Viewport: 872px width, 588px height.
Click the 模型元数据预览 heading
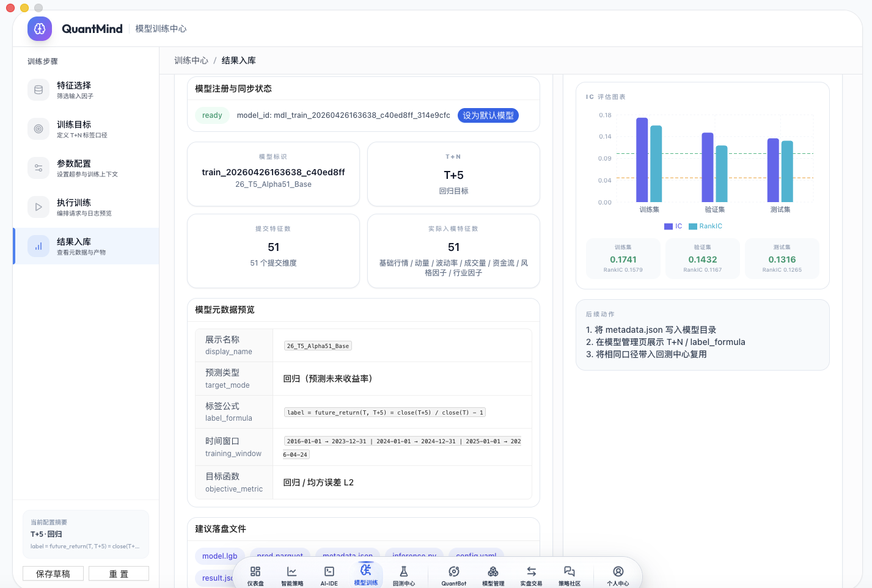tap(225, 310)
